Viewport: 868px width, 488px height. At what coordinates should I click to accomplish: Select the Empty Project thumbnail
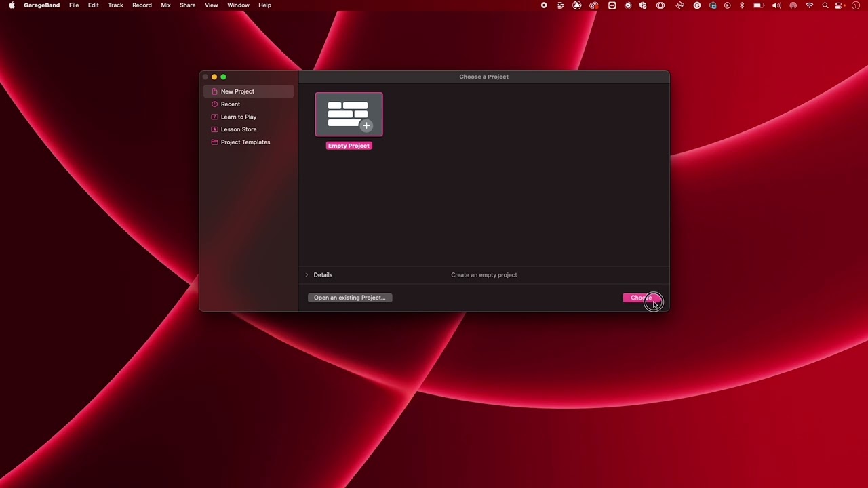tap(349, 115)
